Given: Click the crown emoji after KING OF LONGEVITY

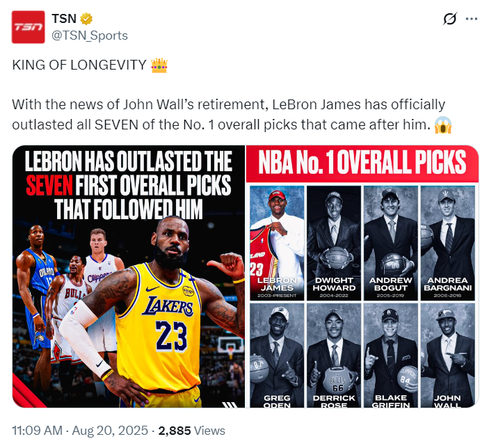Looking at the screenshot, I should tap(159, 65).
